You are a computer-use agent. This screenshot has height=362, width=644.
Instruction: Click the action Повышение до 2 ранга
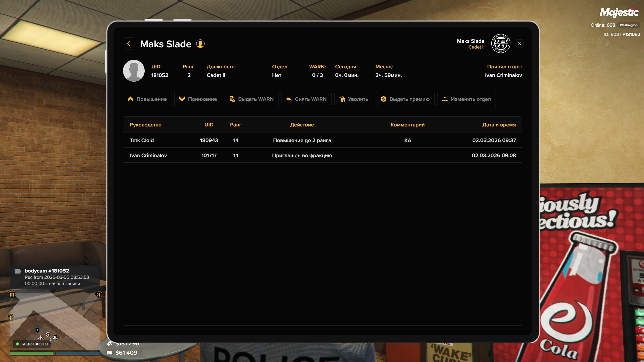302,140
